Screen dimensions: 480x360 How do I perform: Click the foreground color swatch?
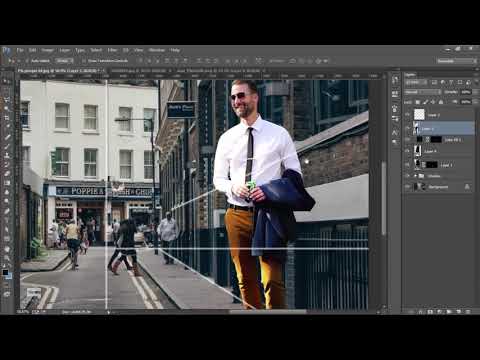[5, 272]
